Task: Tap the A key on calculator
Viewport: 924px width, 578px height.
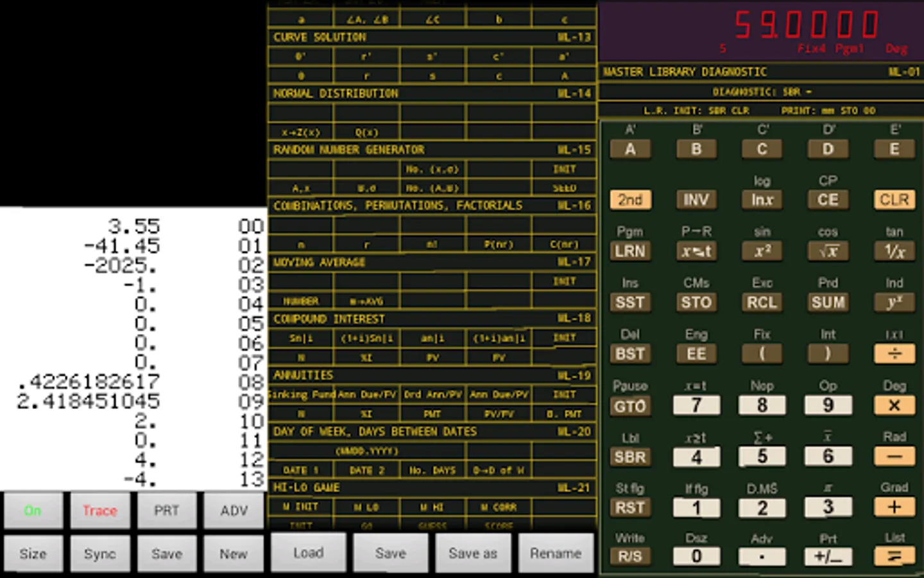Action: [630, 149]
